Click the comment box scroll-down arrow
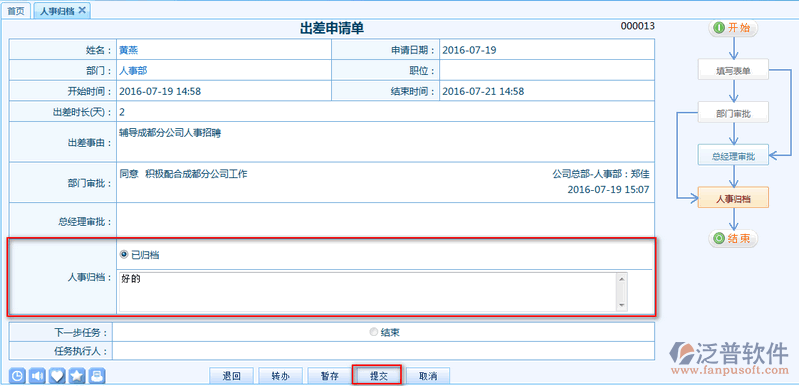The width and height of the screenshot is (799, 386). coord(622,305)
